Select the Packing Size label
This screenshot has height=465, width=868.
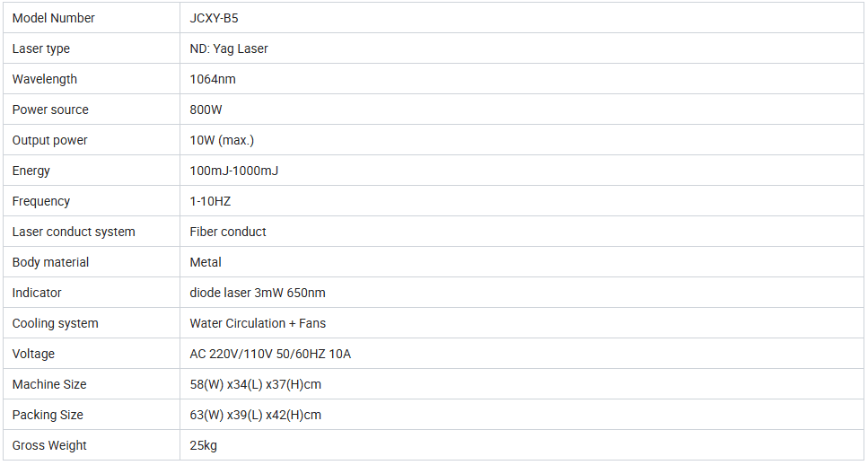[48, 415]
